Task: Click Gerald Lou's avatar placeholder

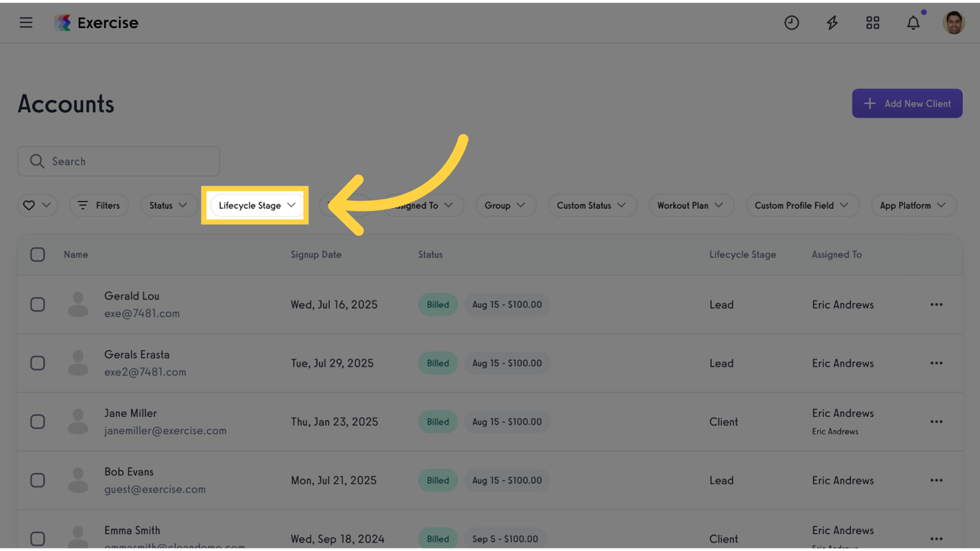Action: pyautogui.click(x=78, y=305)
